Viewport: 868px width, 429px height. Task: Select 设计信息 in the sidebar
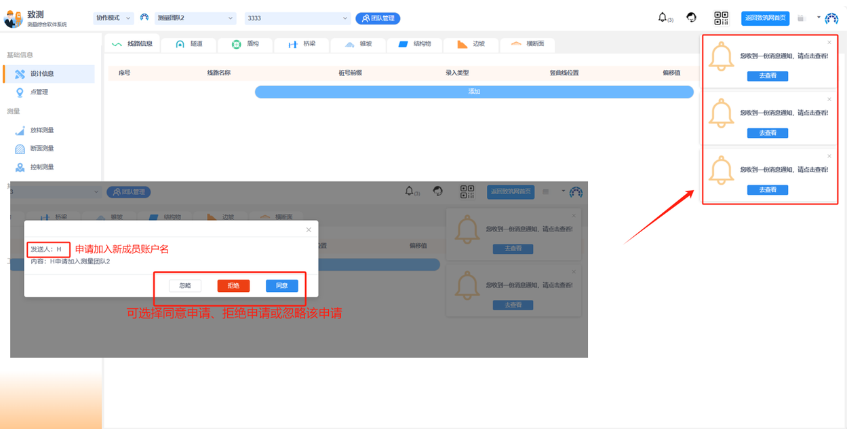point(41,74)
